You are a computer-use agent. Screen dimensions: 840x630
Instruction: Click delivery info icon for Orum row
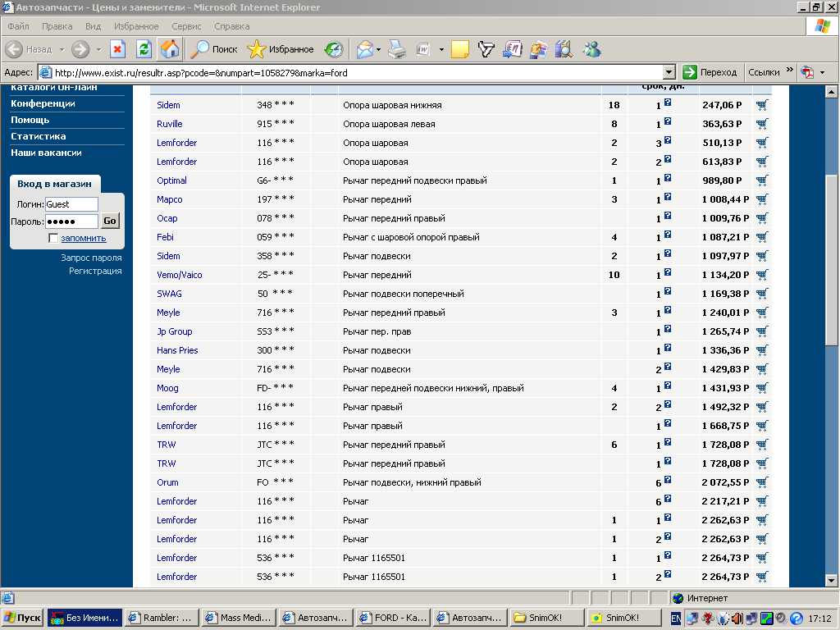pyautogui.click(x=668, y=481)
